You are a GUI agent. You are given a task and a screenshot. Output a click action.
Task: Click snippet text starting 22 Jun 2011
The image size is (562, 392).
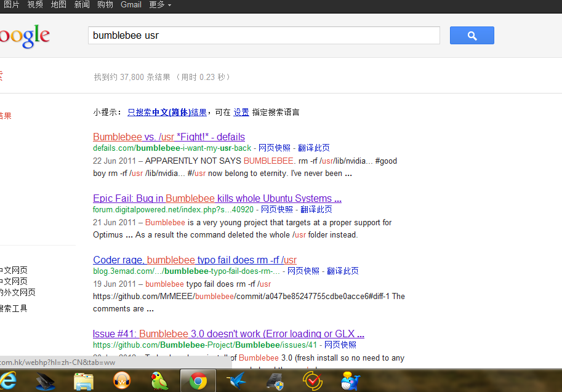point(245,167)
